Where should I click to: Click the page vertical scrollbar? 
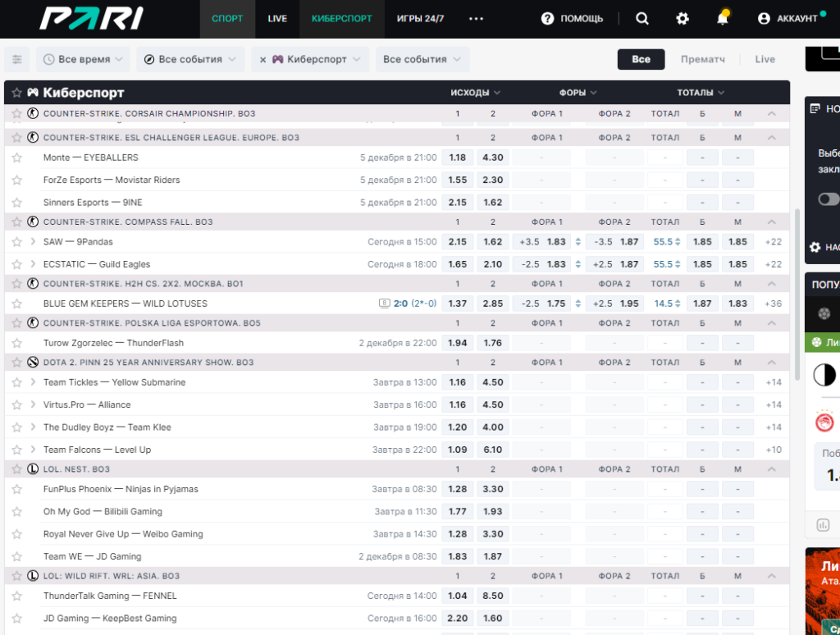797,295
